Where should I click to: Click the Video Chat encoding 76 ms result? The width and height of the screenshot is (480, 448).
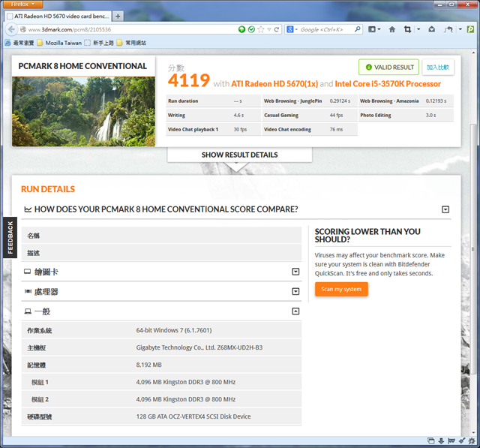310,130
